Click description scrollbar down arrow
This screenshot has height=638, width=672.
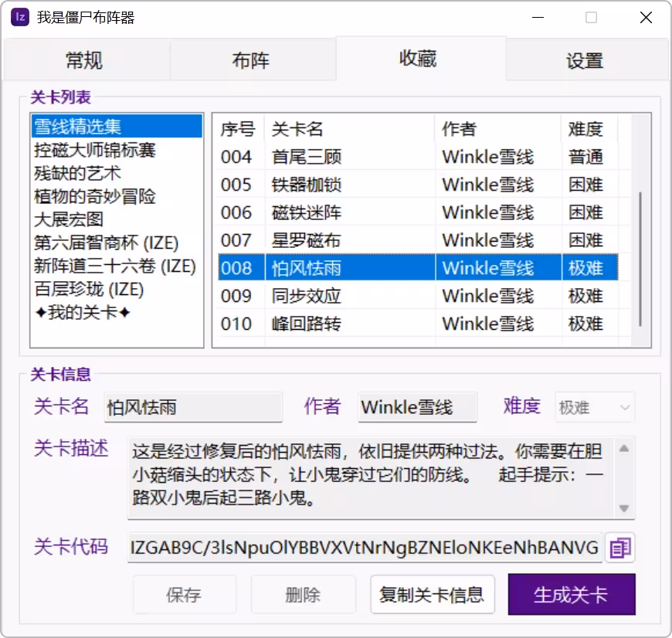[x=624, y=508]
